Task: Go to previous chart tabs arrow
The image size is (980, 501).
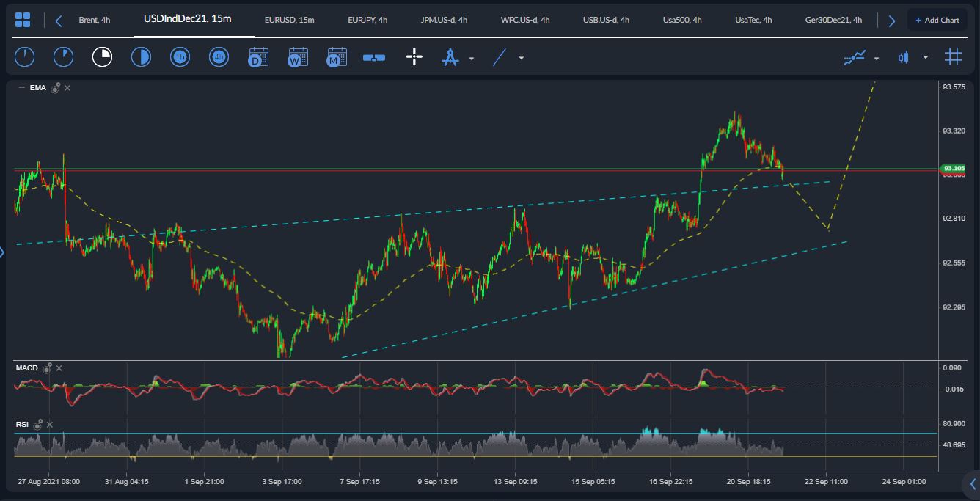Action: tap(59, 21)
